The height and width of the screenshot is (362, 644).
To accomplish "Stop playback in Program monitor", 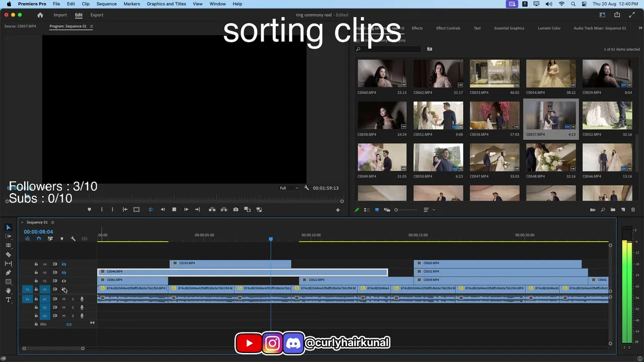I will (174, 210).
